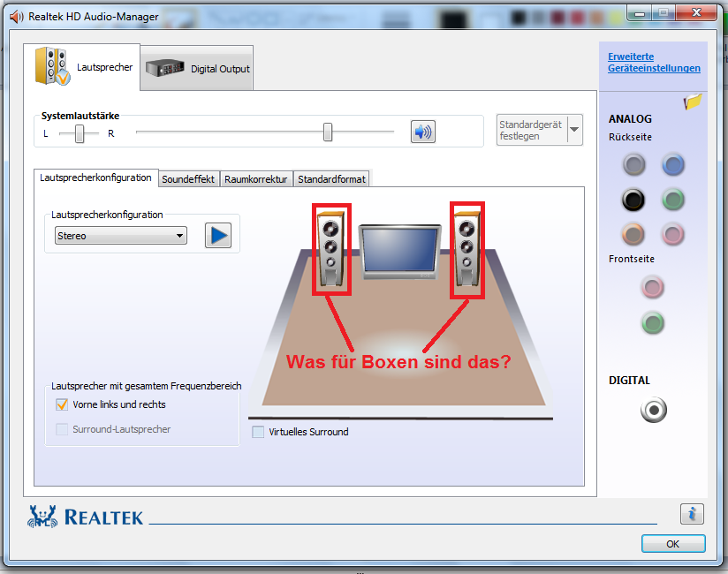728x574 pixels.
Task: Click the title bar speaker icon
Action: click(16, 17)
